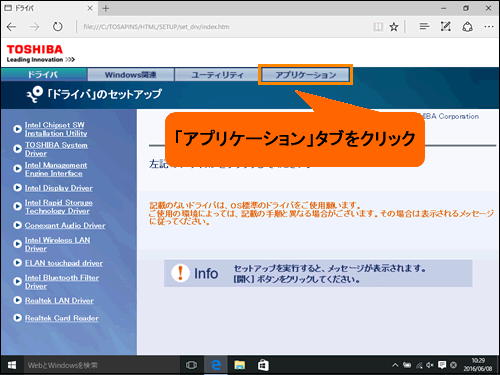Click arrow bullet beside Conexant Audio Driver
Viewport: 500px width, 375px height.
point(17,225)
